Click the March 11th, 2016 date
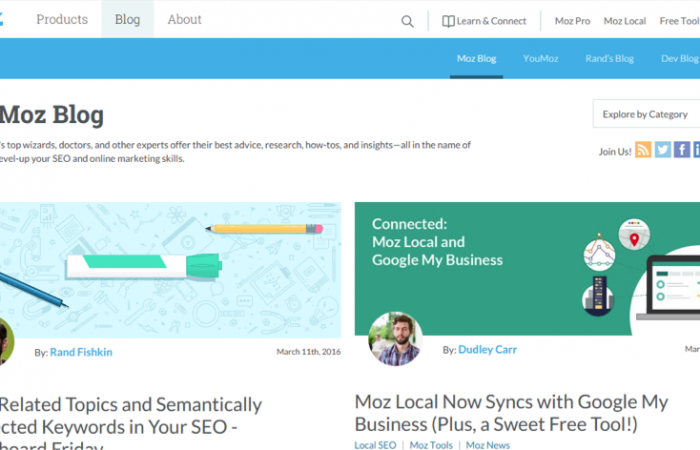The image size is (700, 450). click(x=308, y=352)
